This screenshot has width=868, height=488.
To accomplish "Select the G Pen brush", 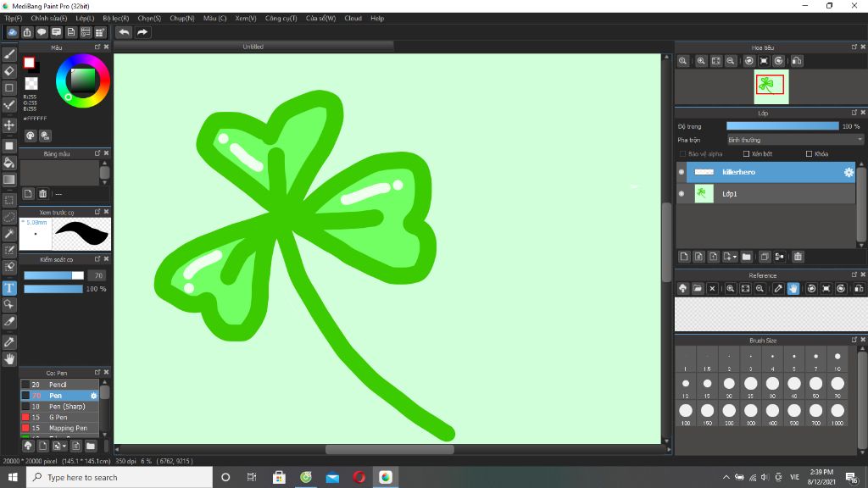I will point(60,417).
